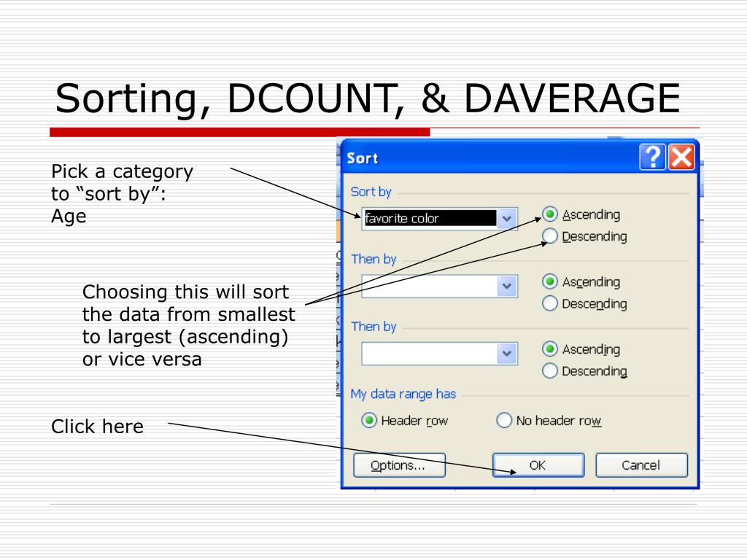Click the 'Click here' caption text
The width and height of the screenshot is (747, 560).
click(97, 426)
